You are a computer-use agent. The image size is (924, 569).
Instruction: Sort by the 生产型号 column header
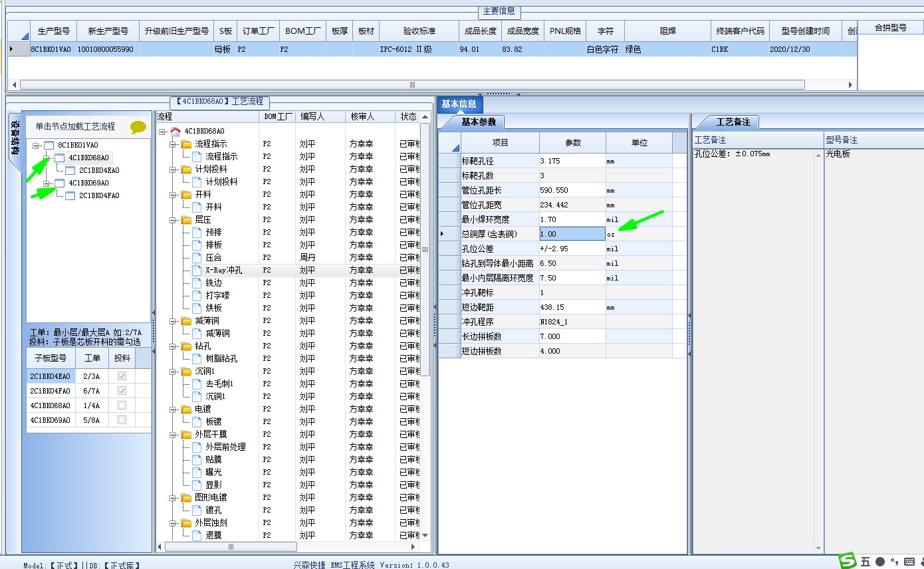click(53, 31)
